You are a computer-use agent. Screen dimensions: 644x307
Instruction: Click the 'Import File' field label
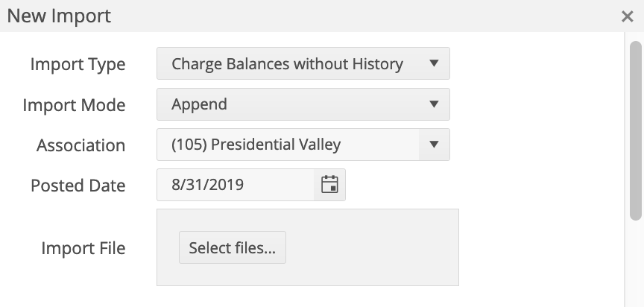click(83, 248)
